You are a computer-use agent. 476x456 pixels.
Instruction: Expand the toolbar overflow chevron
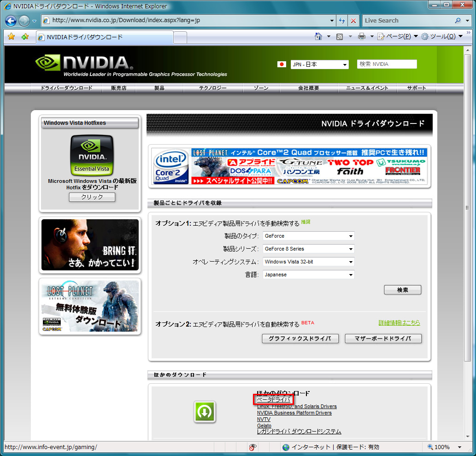point(469,32)
